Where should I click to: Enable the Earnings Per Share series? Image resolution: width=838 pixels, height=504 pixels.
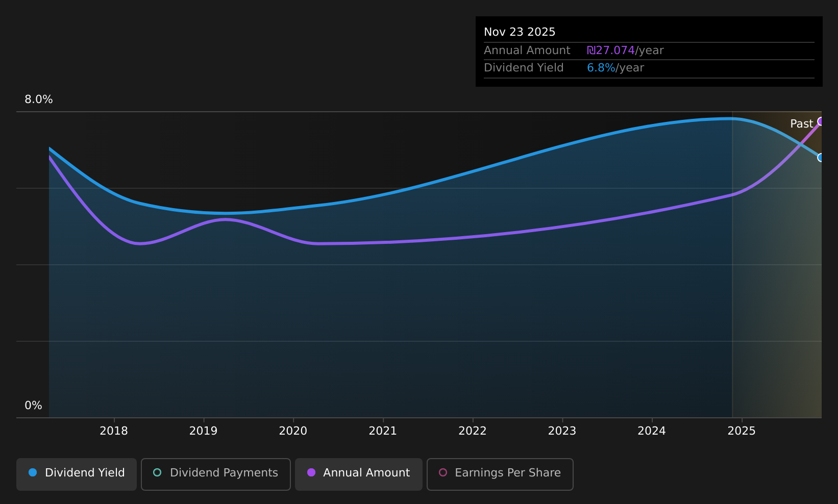coord(500,474)
